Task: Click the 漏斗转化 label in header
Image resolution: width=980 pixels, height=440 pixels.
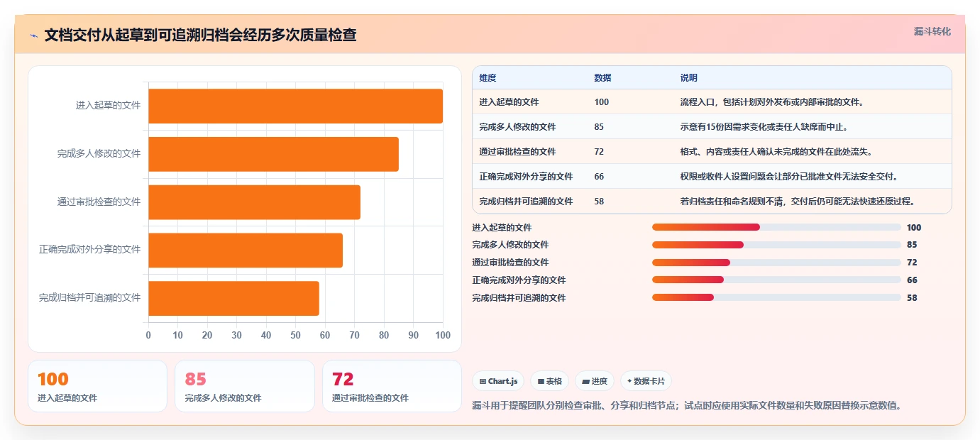Action: [x=932, y=31]
